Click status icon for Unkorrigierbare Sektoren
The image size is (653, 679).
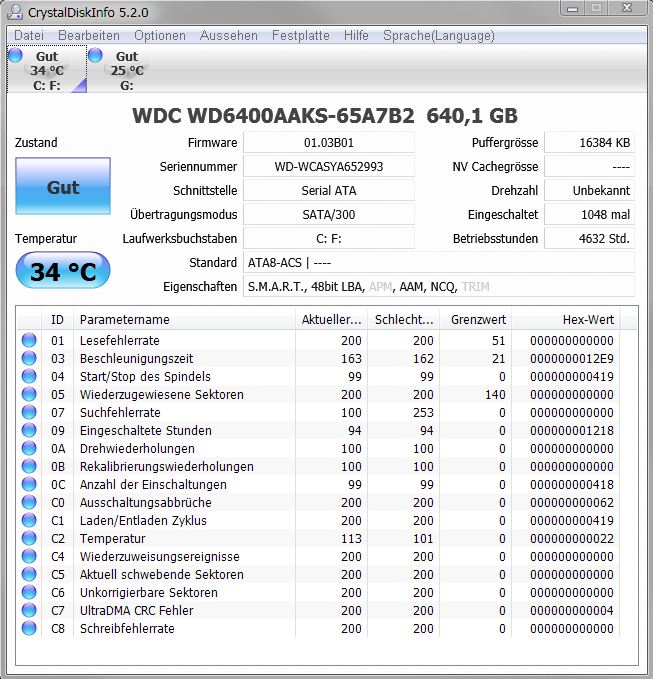coord(29,592)
